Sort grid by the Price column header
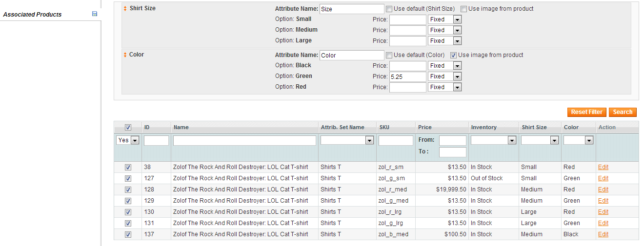Image resolution: width=644 pixels, height=246 pixels. click(424, 127)
